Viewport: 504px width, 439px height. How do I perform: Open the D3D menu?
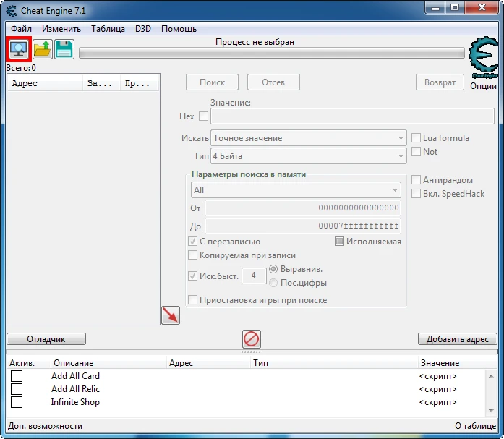(x=143, y=29)
